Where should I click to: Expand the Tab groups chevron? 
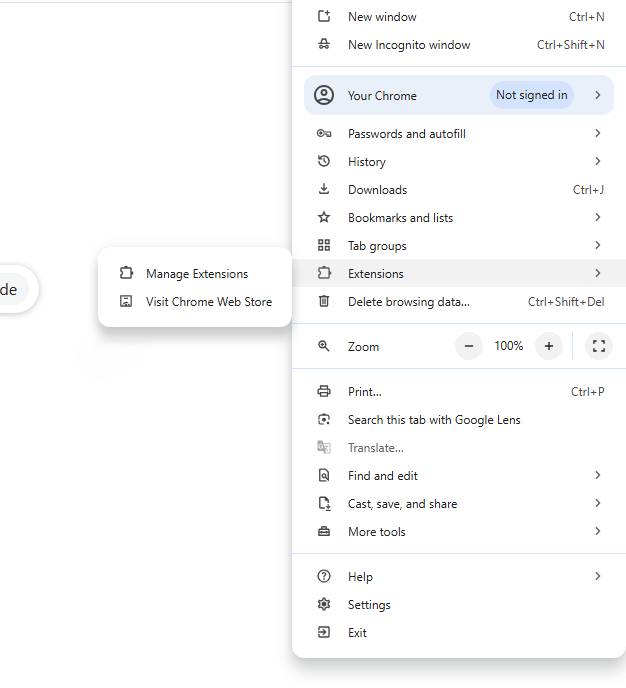tap(597, 245)
